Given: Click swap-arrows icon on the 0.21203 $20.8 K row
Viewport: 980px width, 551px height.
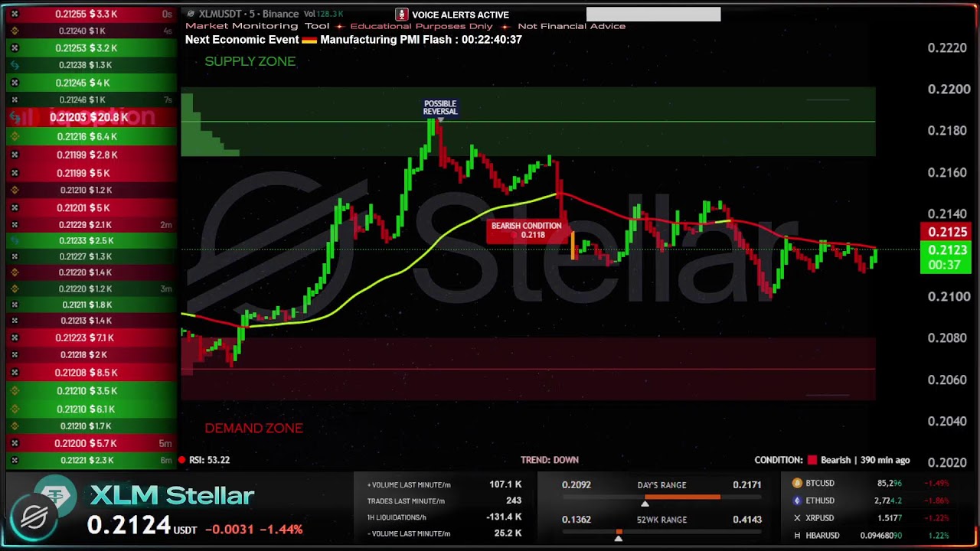Looking at the screenshot, I should [15, 117].
